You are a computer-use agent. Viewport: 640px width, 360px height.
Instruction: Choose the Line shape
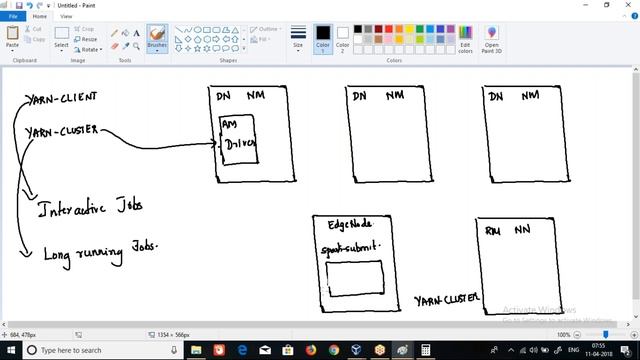point(179,30)
